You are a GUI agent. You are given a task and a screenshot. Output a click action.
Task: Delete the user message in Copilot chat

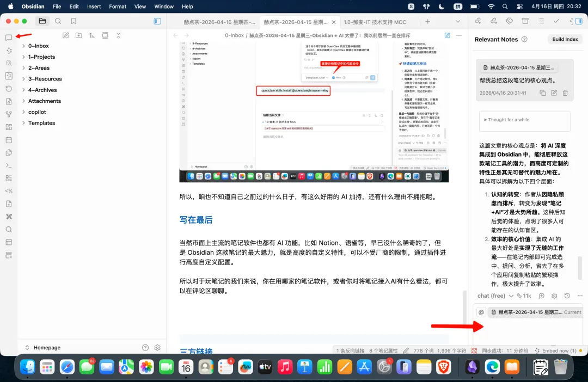tap(565, 93)
